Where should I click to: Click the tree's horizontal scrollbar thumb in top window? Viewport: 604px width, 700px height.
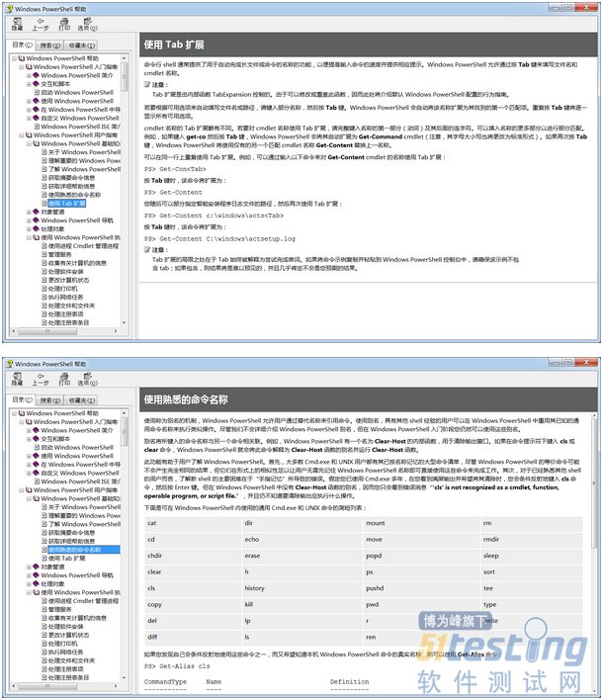pyautogui.click(x=47, y=331)
